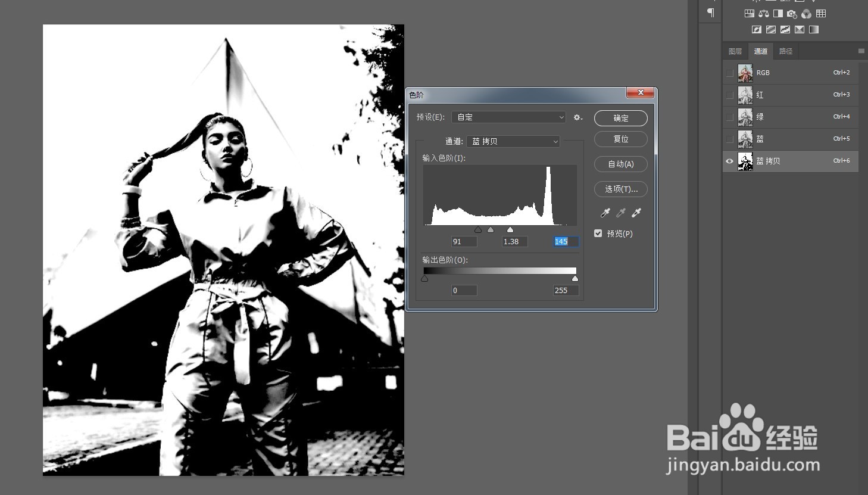868x495 pixels.
Task: Click the Reset (复位) button
Action: [621, 139]
